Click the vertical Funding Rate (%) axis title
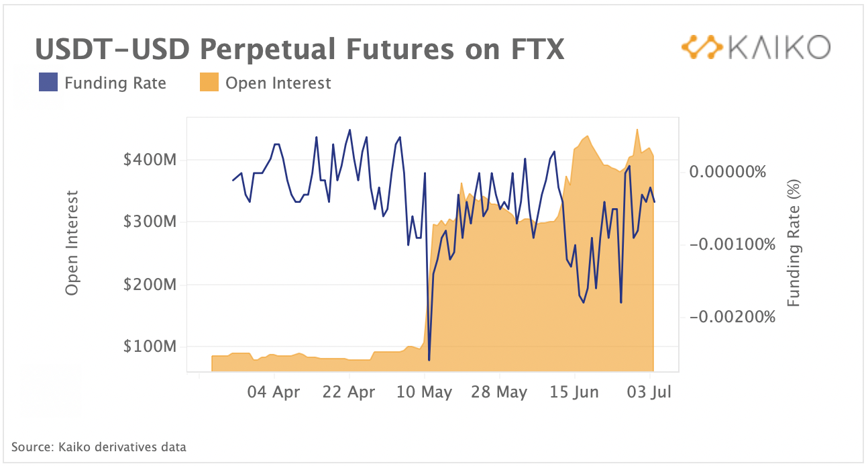Screen dimensions: 868x466 point(794,243)
